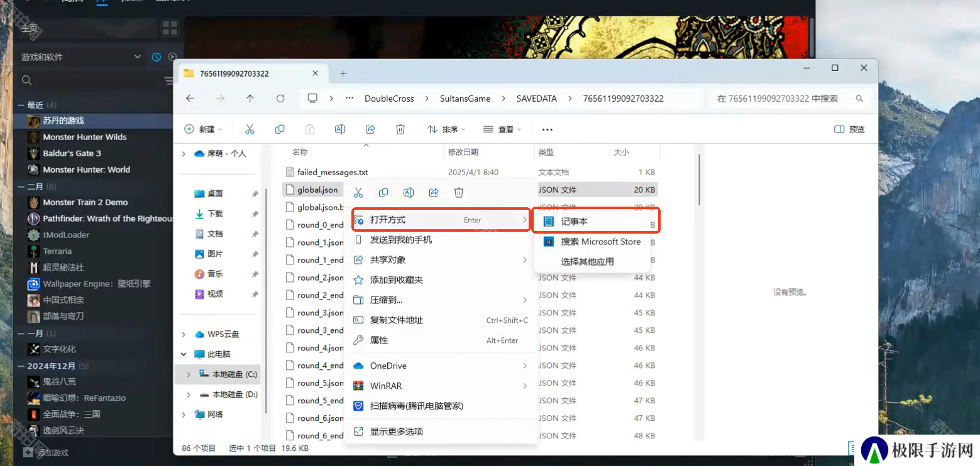
Task: Add a new Explorer tab
Action: (343, 73)
